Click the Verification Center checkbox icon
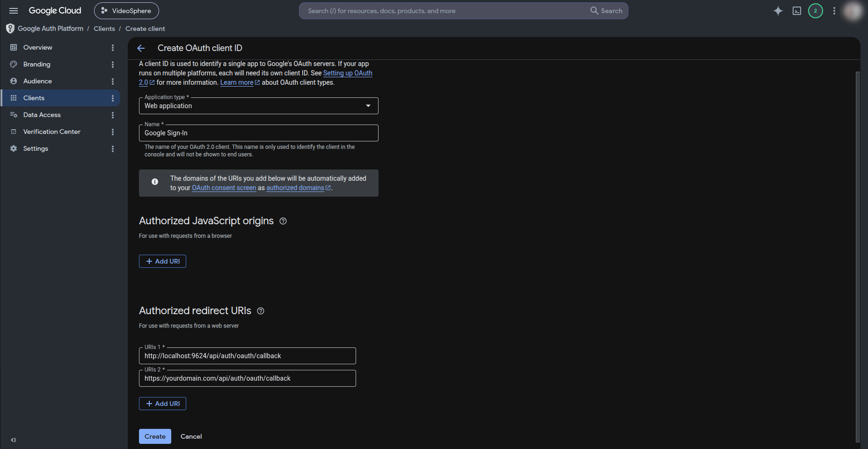Image resolution: width=868 pixels, height=449 pixels. tap(14, 132)
